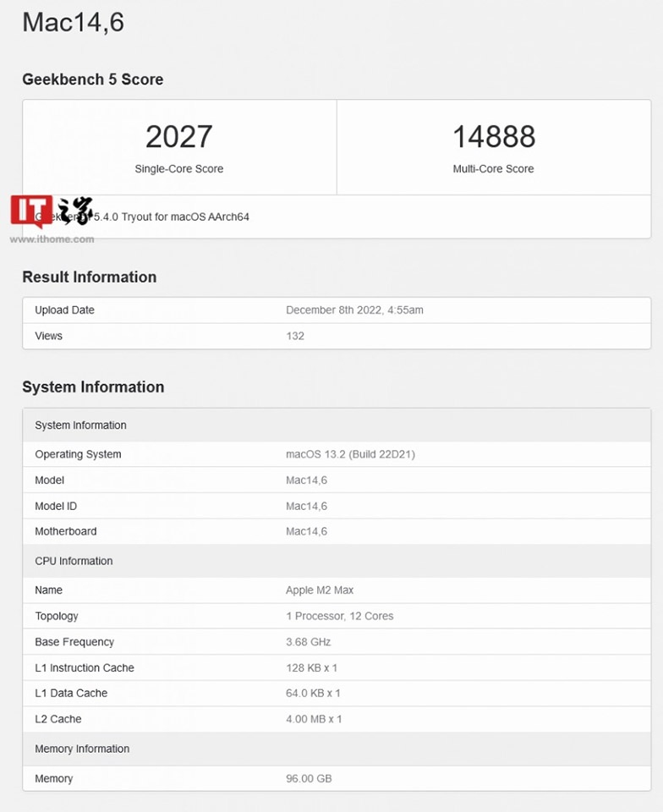663x812 pixels.
Task: Click the 4.00 MB x 1 value
Action: tap(314, 719)
